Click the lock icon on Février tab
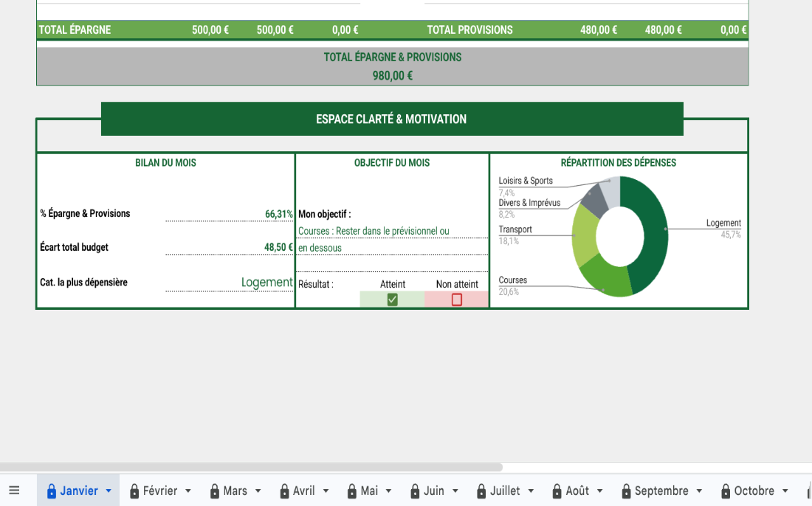This screenshot has width=812, height=506. (x=134, y=491)
